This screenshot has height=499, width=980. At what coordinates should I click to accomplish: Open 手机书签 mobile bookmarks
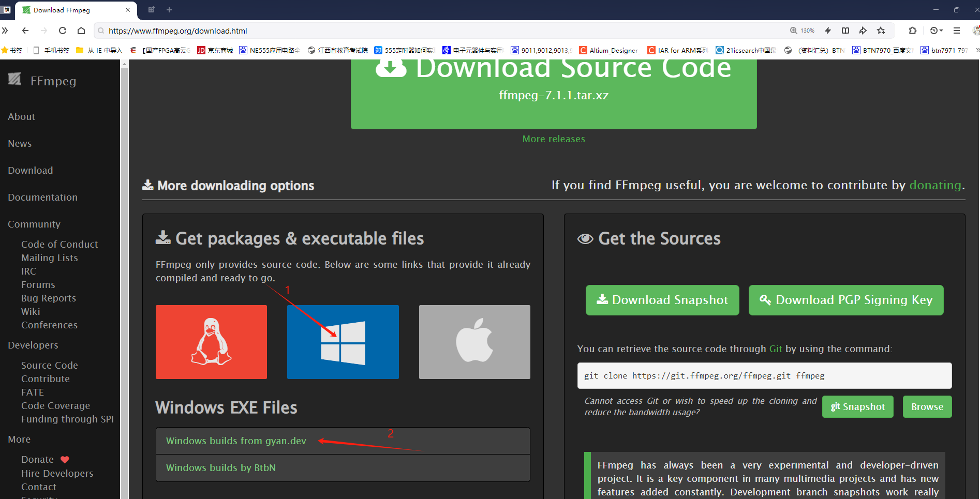tap(51, 50)
